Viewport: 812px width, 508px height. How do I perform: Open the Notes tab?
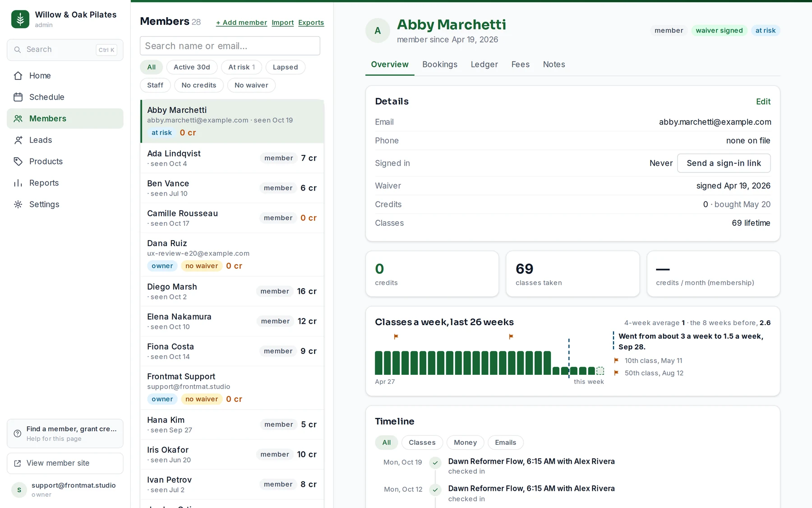pos(554,65)
